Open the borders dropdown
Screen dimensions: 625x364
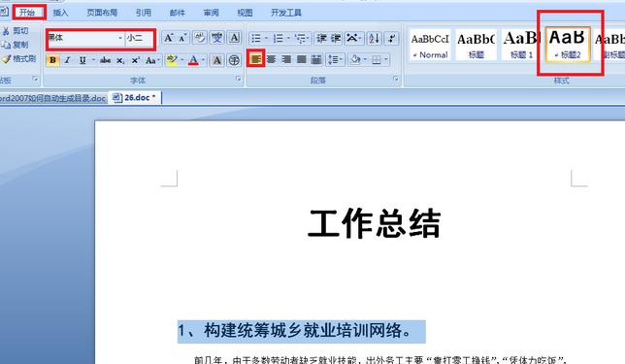coord(379,60)
